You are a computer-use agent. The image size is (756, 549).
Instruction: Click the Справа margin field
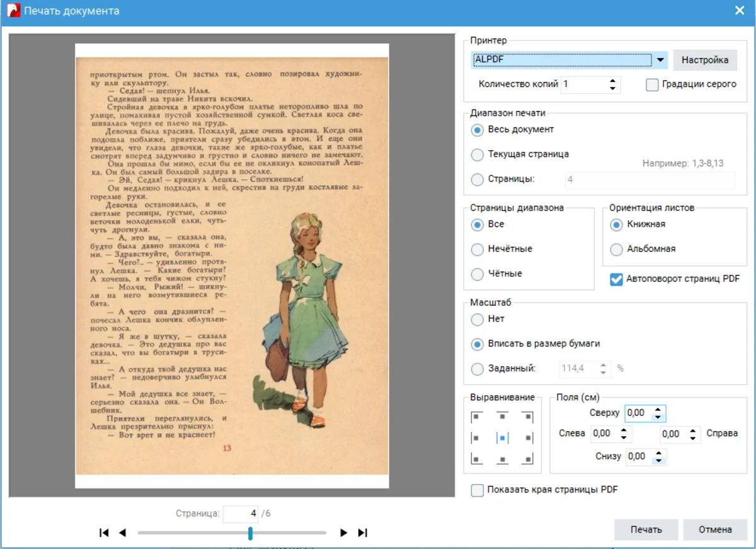tap(673, 434)
